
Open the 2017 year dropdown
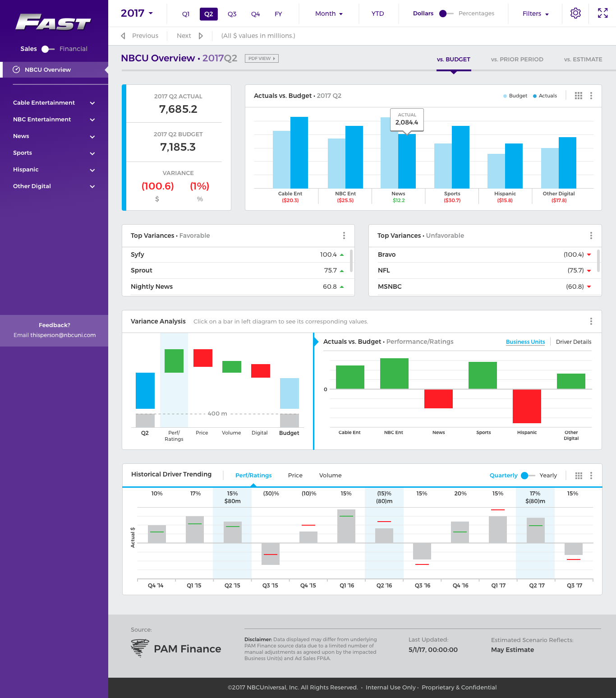(137, 13)
